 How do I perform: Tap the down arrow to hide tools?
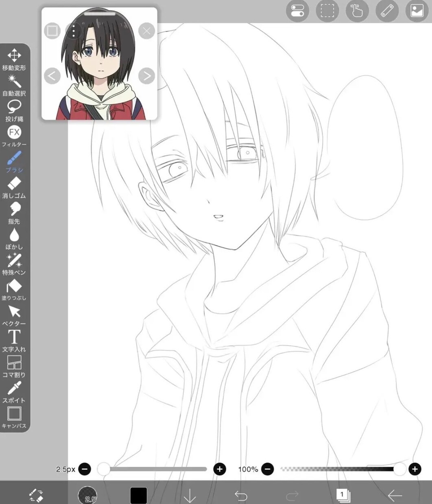coord(190,495)
